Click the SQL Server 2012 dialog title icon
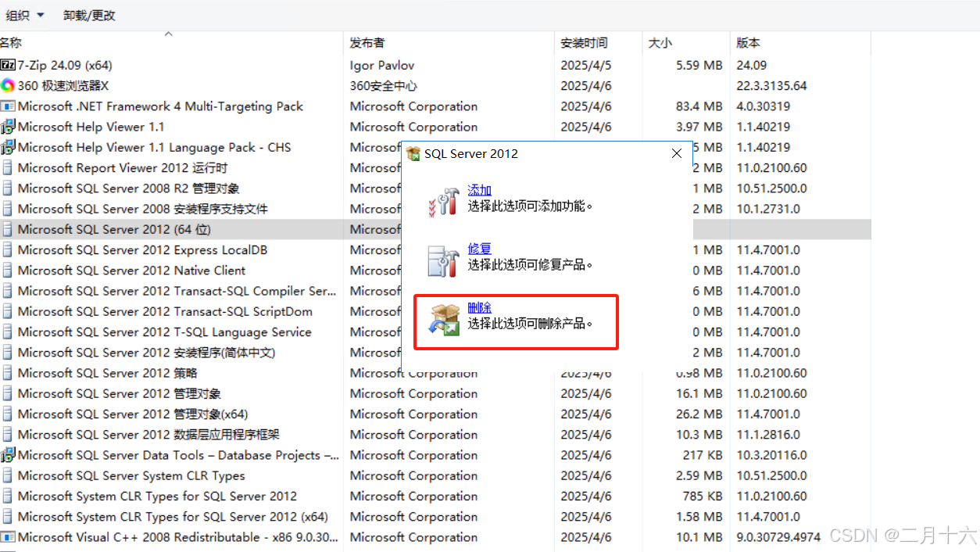This screenshot has height=552, width=980. 414,153
